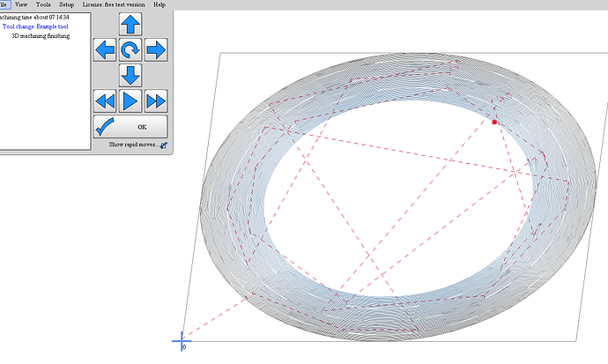Open the Help menu
Image resolution: width=608 pixels, height=364 pixels.
(159, 4)
